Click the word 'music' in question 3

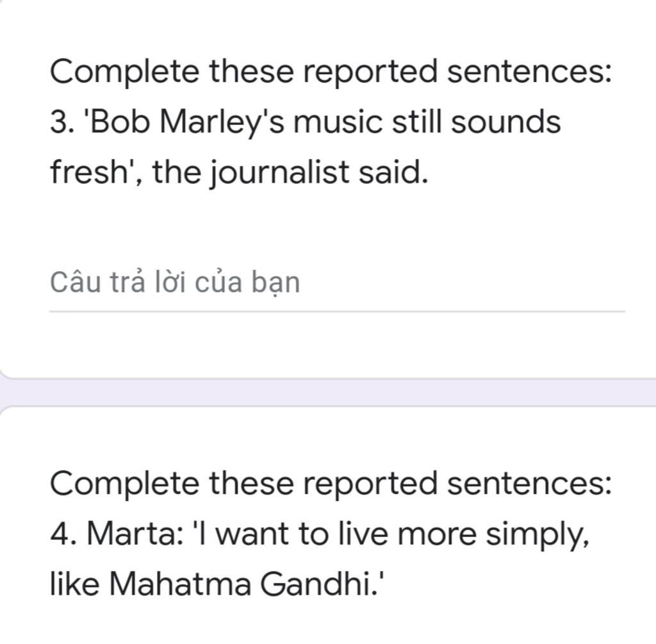[x=338, y=122]
